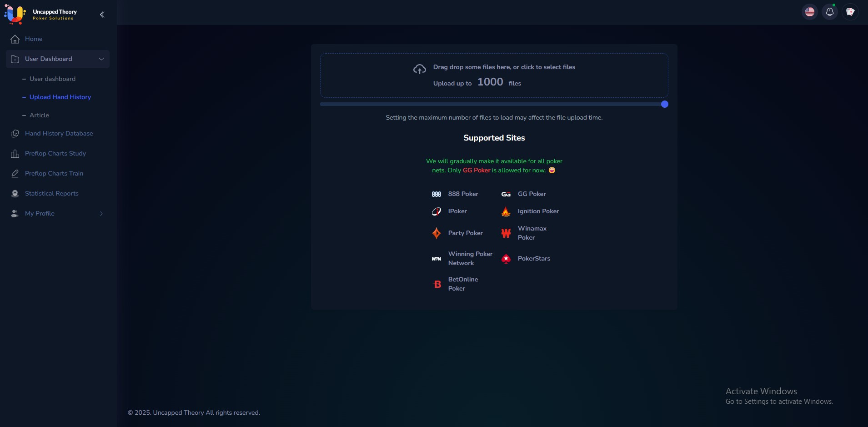This screenshot has height=427, width=868.
Task: Click the User Dashboard folder icon
Action: [15, 59]
